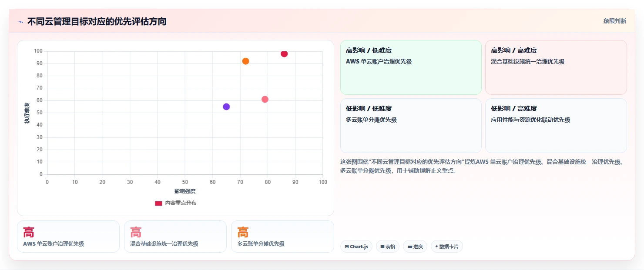The width and height of the screenshot is (644, 270).
Task: Select the pink scatter data point
Action: 265,99
